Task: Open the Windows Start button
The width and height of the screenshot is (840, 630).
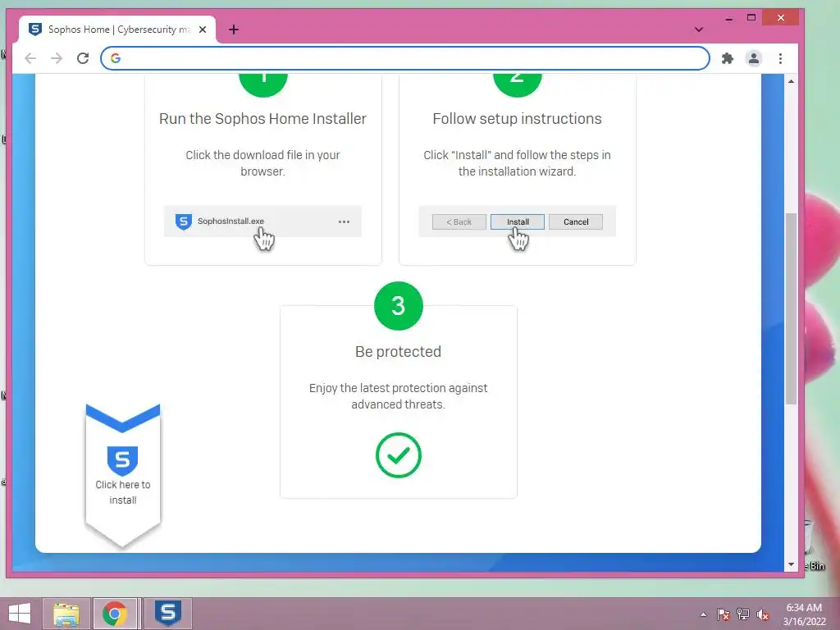Action: click(20, 614)
